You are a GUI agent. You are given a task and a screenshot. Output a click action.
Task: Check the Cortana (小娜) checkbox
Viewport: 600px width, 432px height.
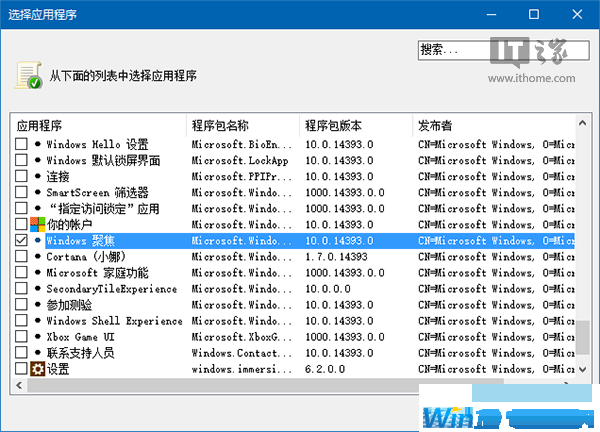click(21, 257)
